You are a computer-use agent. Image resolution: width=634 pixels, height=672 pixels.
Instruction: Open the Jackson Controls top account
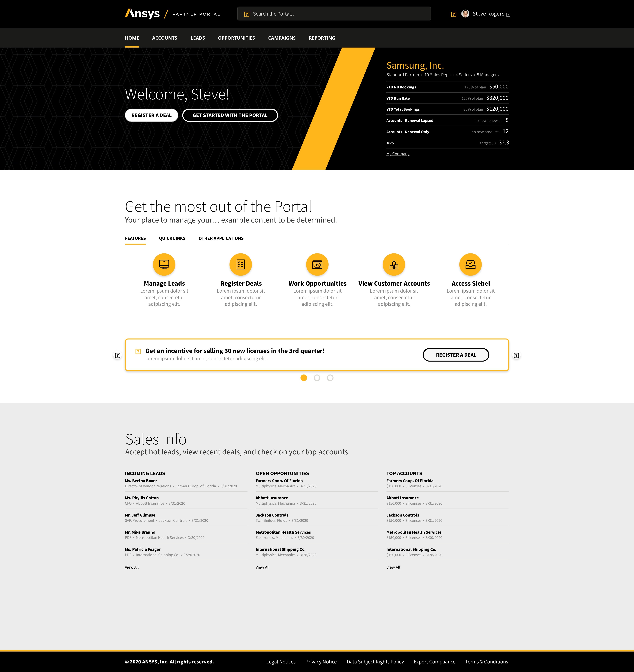(403, 515)
